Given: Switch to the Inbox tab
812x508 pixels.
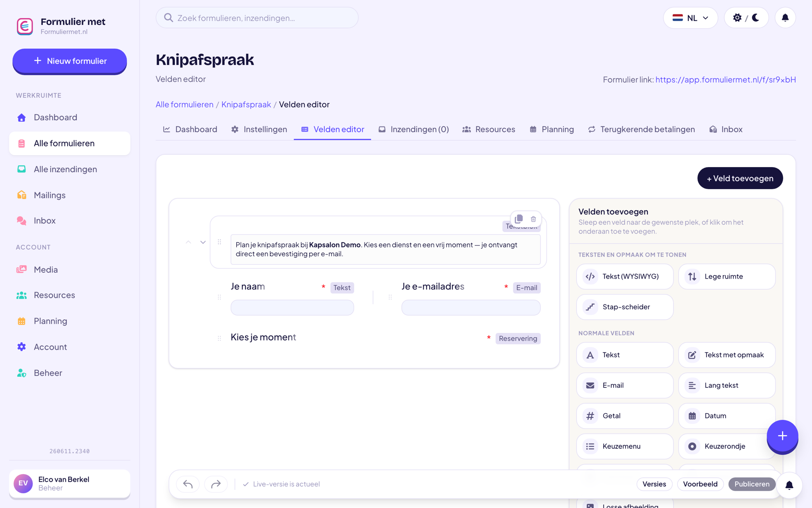Looking at the screenshot, I should tap(726, 129).
